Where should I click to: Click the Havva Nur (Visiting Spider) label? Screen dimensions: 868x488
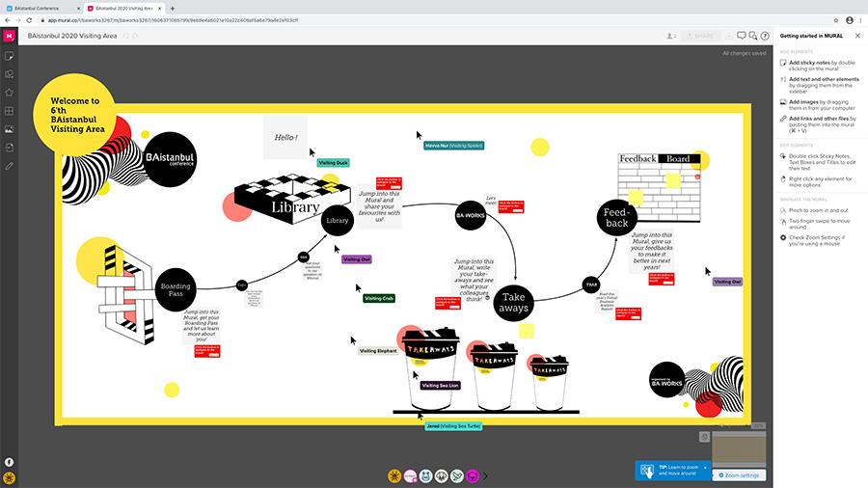pyautogui.click(x=454, y=146)
